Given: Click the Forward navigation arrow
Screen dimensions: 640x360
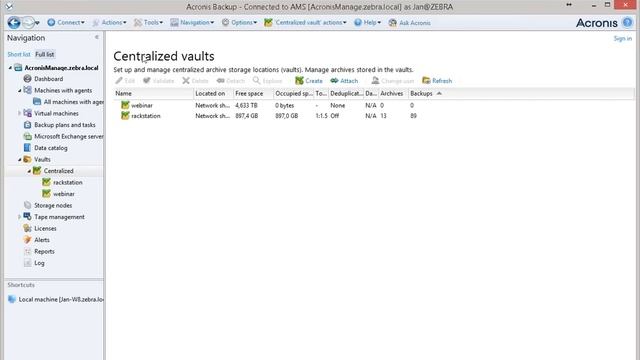Looking at the screenshot, I should coord(28,22).
